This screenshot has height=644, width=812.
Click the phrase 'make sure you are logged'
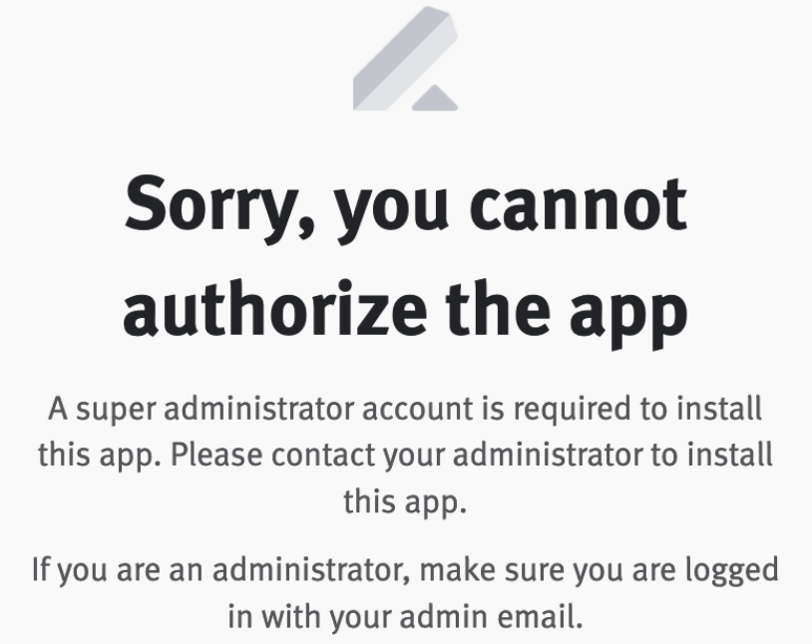tap(599, 569)
